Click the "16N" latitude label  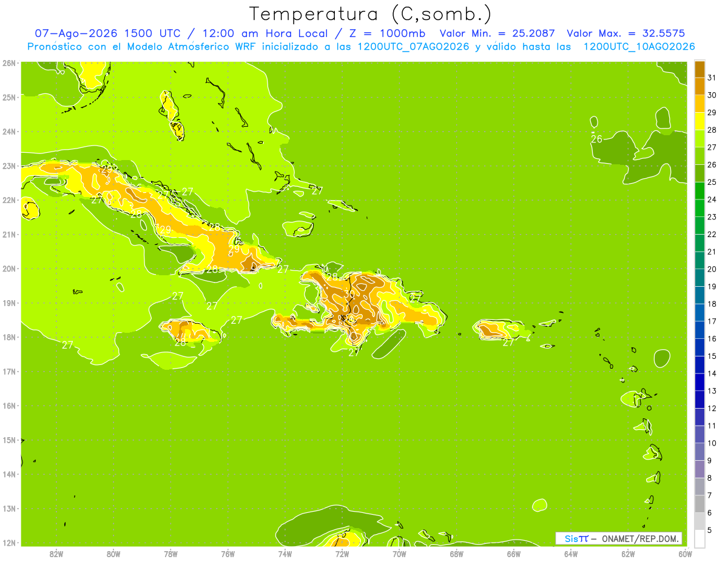(9, 406)
